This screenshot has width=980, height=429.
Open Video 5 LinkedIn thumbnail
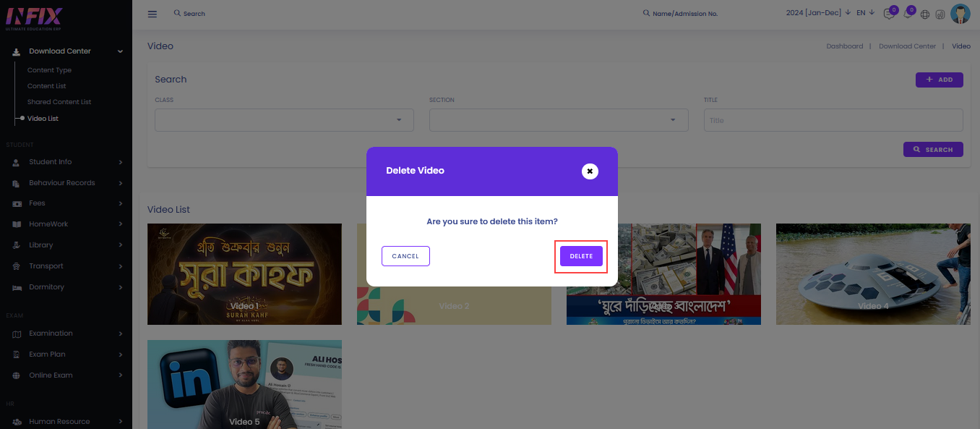(x=244, y=384)
